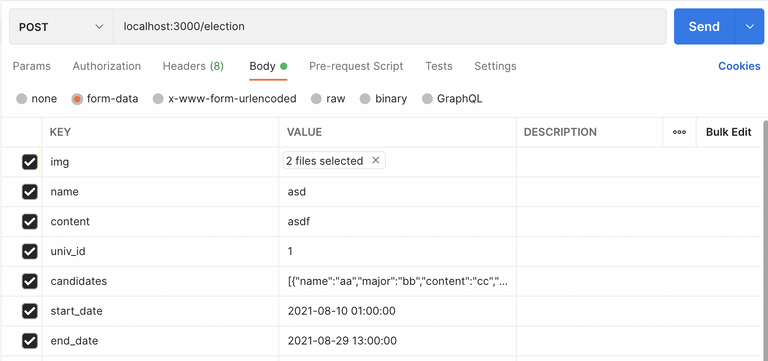The height and width of the screenshot is (361, 768).
Task: Switch to the Tests tab
Action: [439, 66]
